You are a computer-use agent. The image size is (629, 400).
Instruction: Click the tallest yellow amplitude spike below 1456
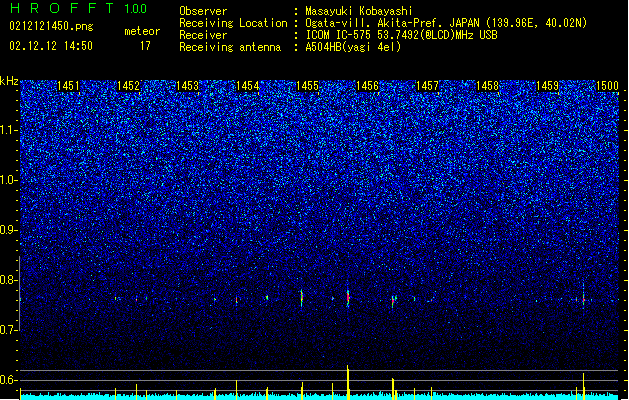click(x=348, y=382)
